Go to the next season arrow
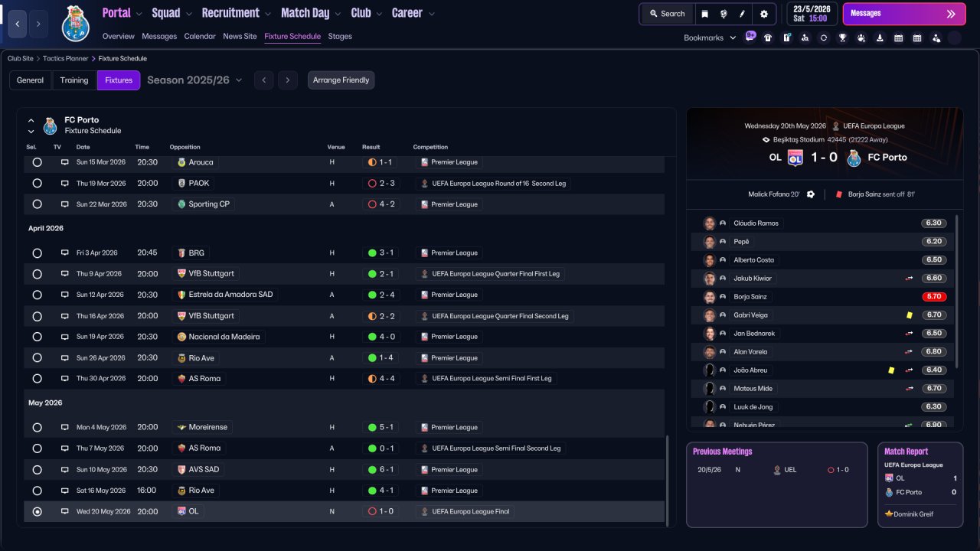 point(288,80)
